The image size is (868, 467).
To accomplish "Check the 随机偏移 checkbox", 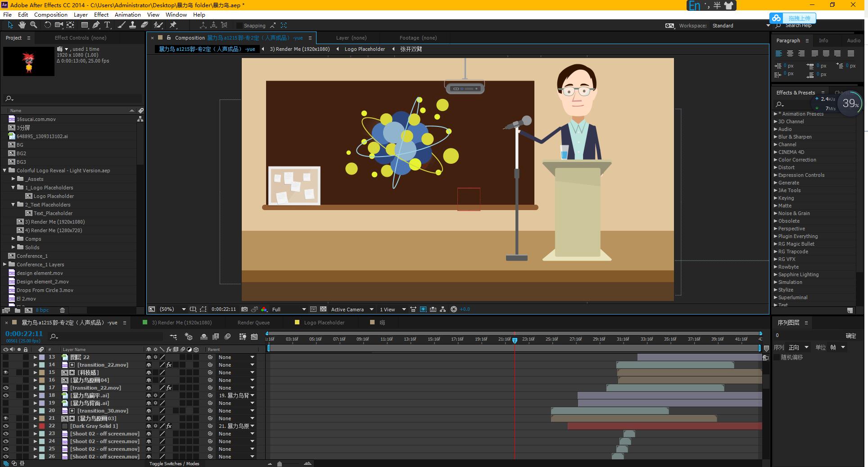I will (777, 357).
